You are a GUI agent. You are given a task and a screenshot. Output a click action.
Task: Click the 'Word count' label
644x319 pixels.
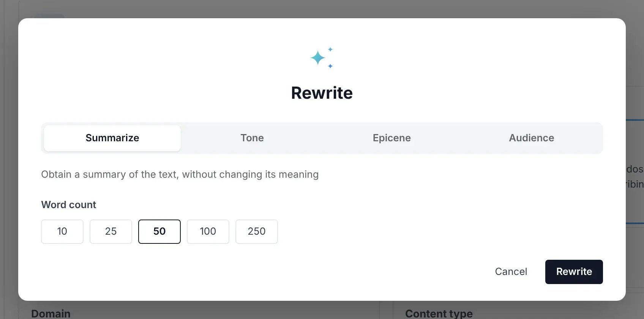tap(69, 205)
